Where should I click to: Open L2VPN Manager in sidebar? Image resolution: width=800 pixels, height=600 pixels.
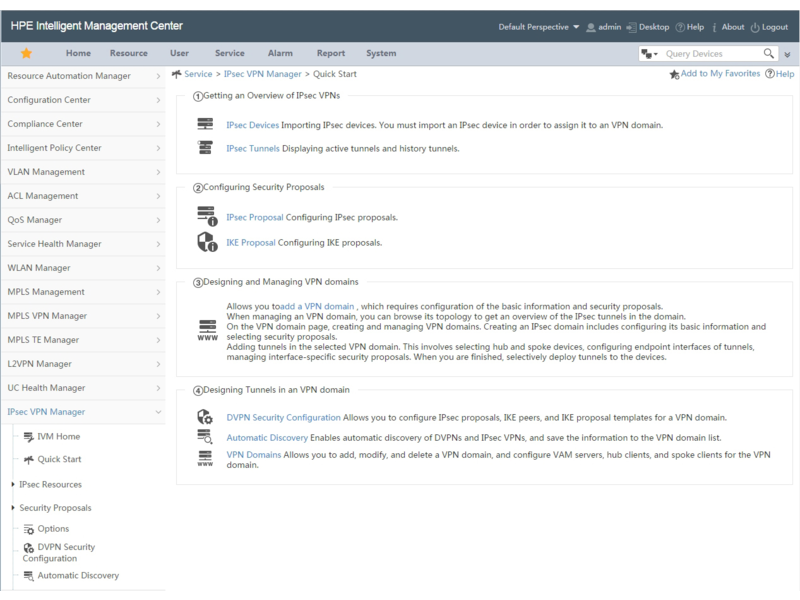tap(83, 364)
